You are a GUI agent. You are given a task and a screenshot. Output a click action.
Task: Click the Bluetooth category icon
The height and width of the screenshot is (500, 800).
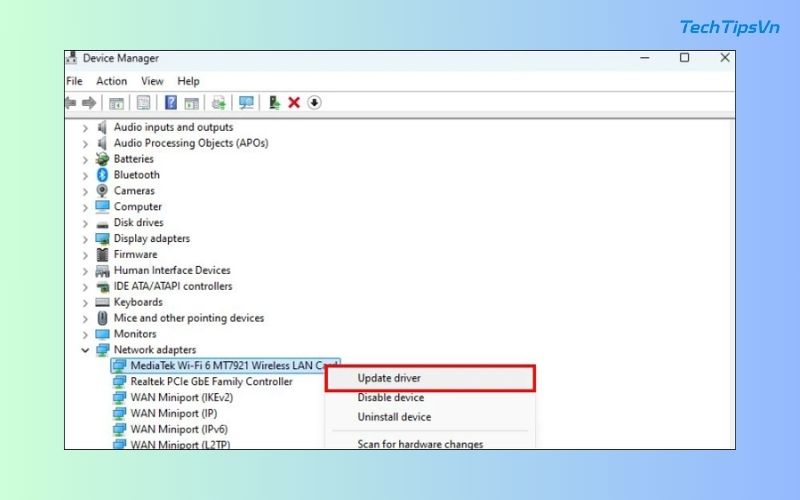[103, 175]
